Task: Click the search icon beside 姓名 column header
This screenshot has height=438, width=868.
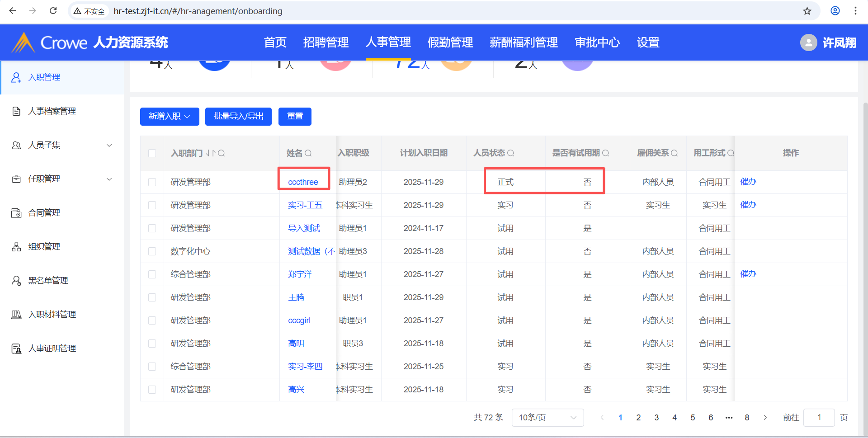Action: pyautogui.click(x=308, y=153)
